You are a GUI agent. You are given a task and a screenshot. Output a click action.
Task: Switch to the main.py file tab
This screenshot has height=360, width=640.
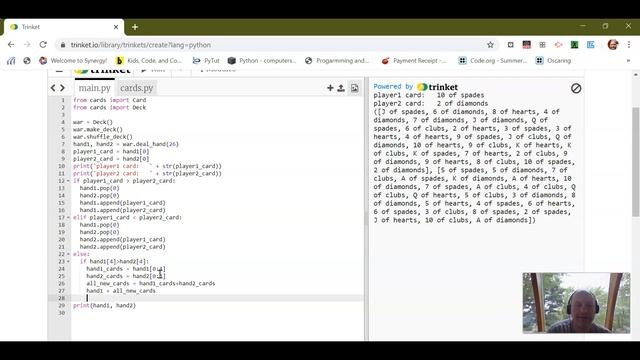(x=95, y=88)
